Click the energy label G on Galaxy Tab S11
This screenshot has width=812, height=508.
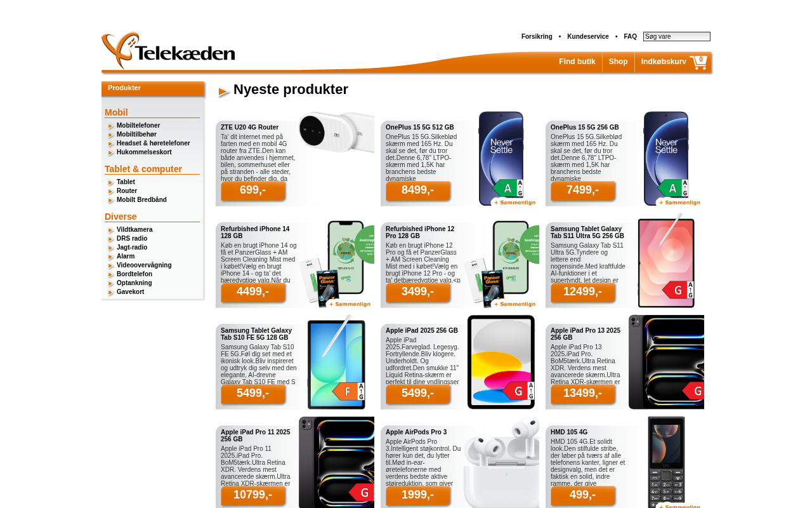(x=678, y=290)
